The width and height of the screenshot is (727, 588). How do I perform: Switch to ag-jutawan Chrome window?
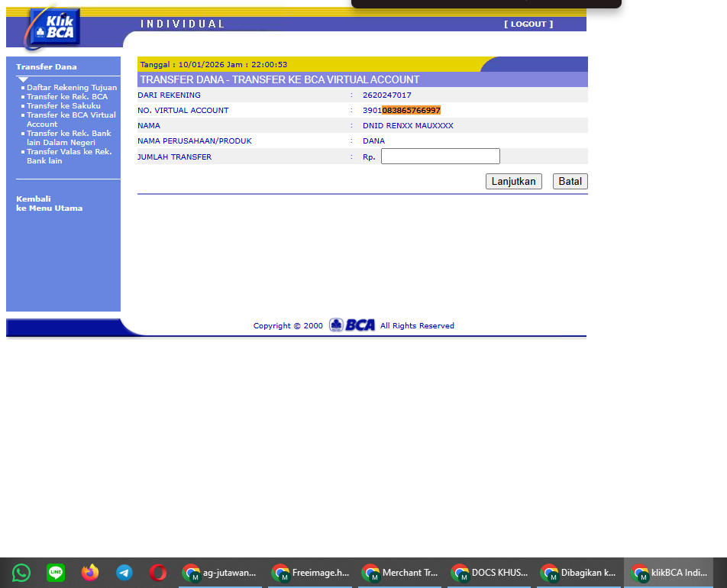click(x=220, y=573)
